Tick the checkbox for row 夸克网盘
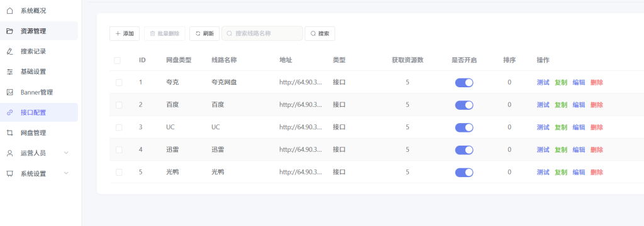This screenshot has height=226, width=644. [x=119, y=82]
